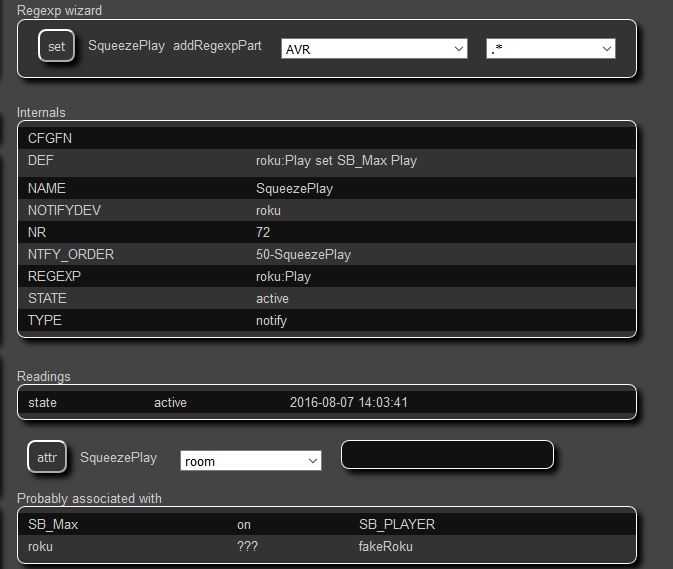
Task: Select the TYPE value notify
Action: (x=273, y=320)
